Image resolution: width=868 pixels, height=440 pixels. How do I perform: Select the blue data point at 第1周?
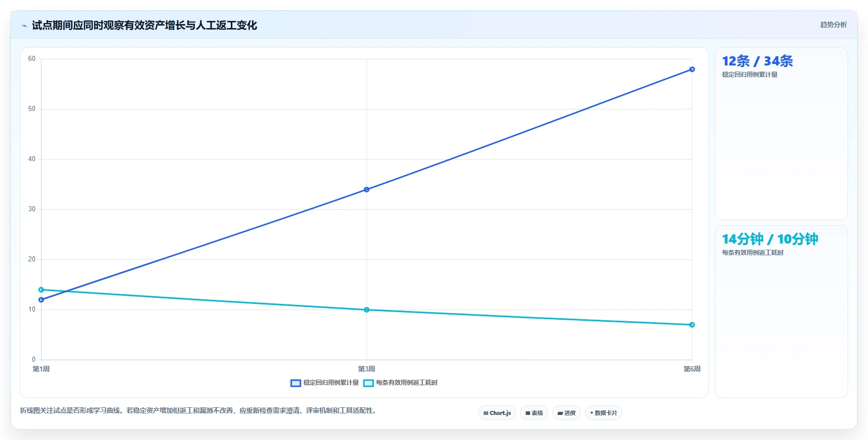(x=41, y=300)
